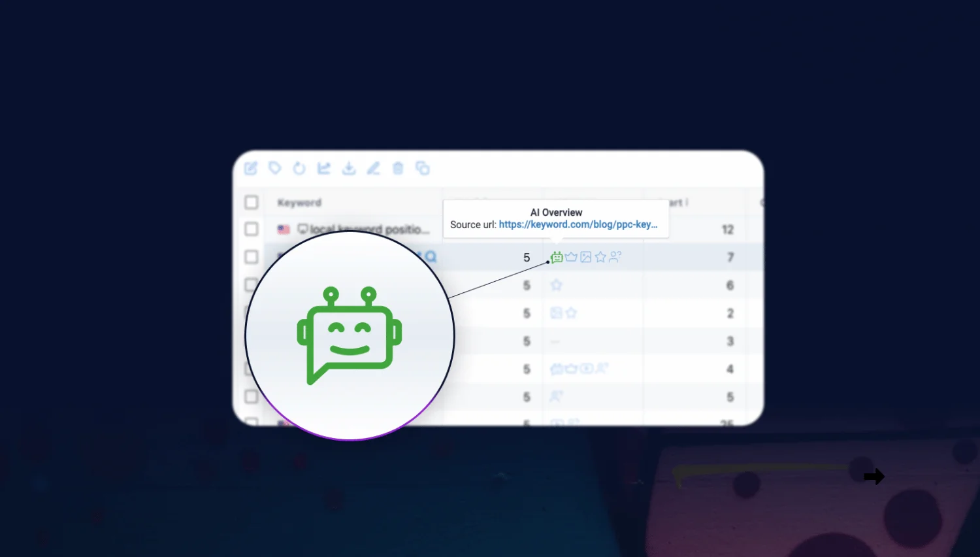
Task: Check the select-all checkbox in the header row
Action: click(x=252, y=203)
